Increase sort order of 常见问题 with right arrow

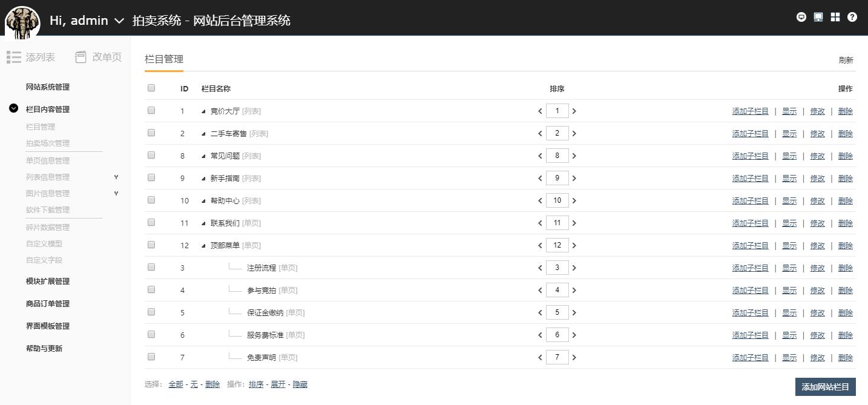pos(574,155)
